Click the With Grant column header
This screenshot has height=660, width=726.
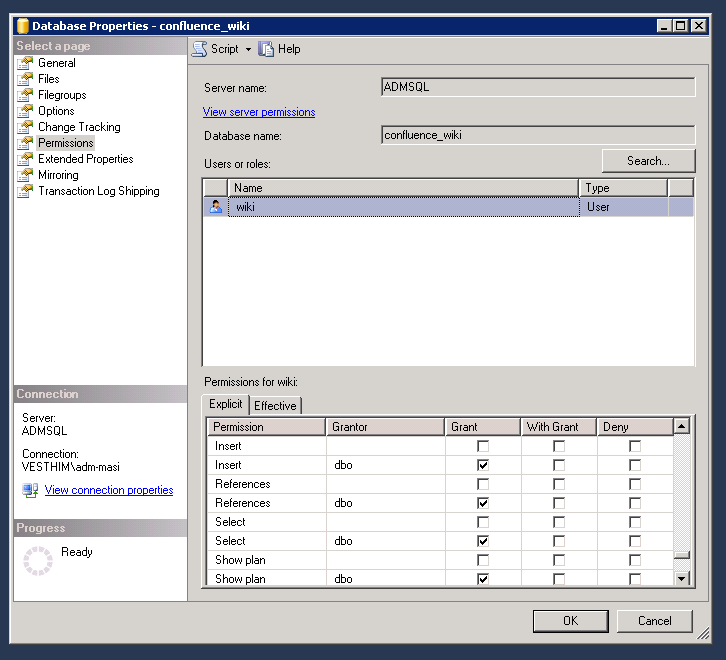(559, 427)
